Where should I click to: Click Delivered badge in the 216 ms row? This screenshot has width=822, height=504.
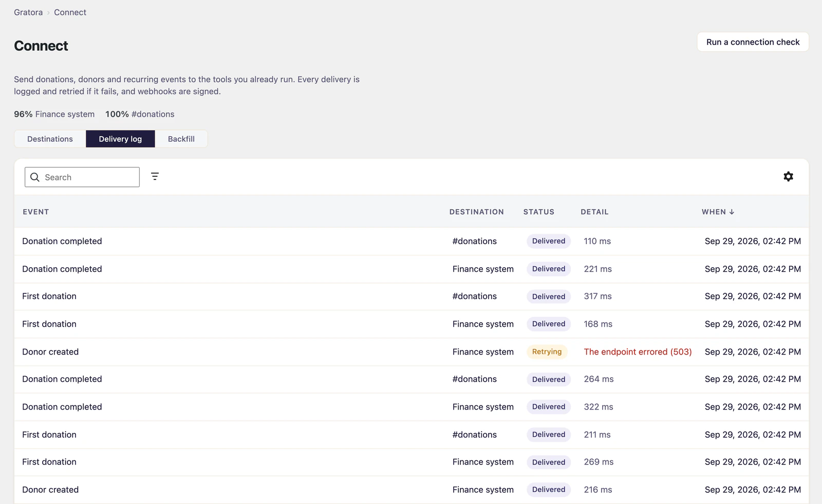tap(549, 490)
